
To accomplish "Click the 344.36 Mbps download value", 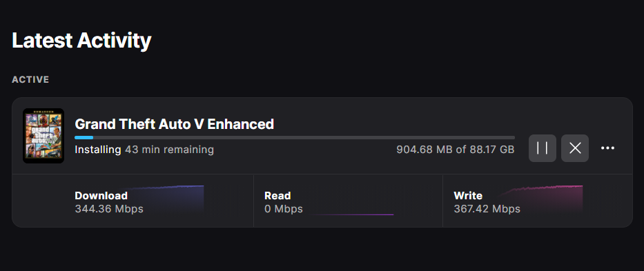I will [x=109, y=209].
